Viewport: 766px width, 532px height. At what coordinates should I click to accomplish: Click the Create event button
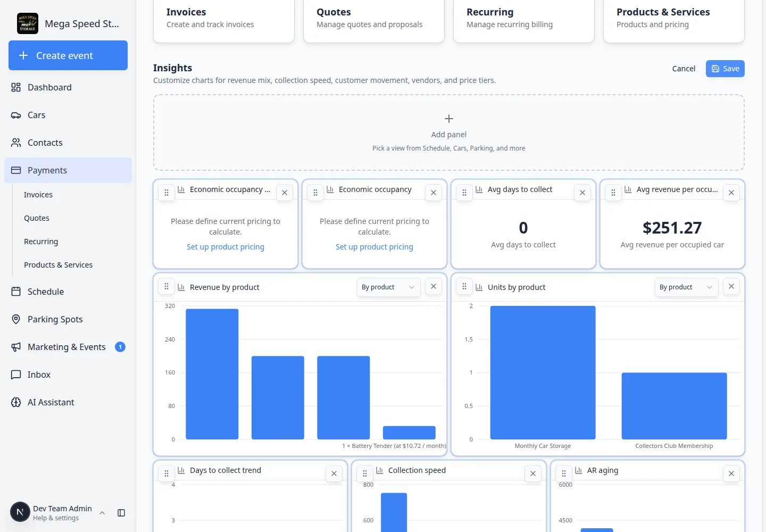click(x=68, y=55)
